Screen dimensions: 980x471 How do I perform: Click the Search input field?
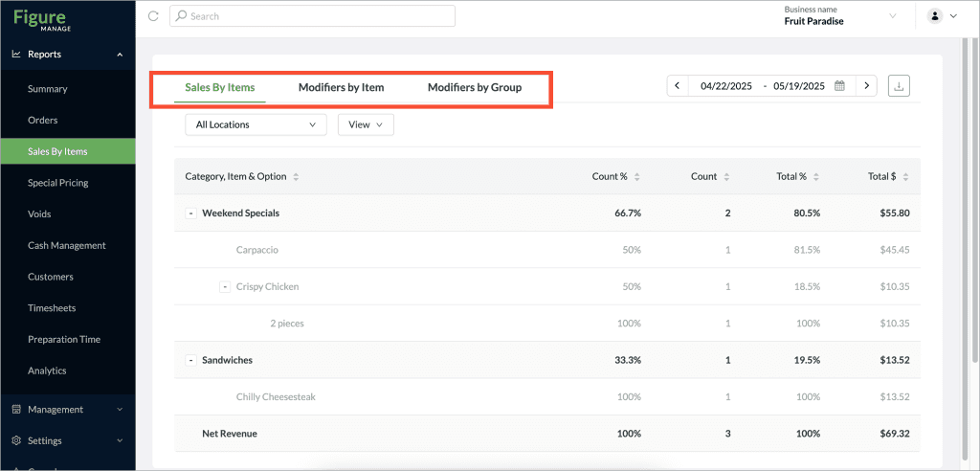click(x=313, y=16)
